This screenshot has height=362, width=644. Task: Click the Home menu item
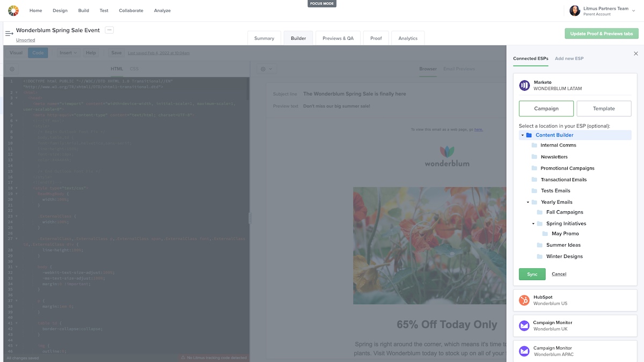[35, 11]
